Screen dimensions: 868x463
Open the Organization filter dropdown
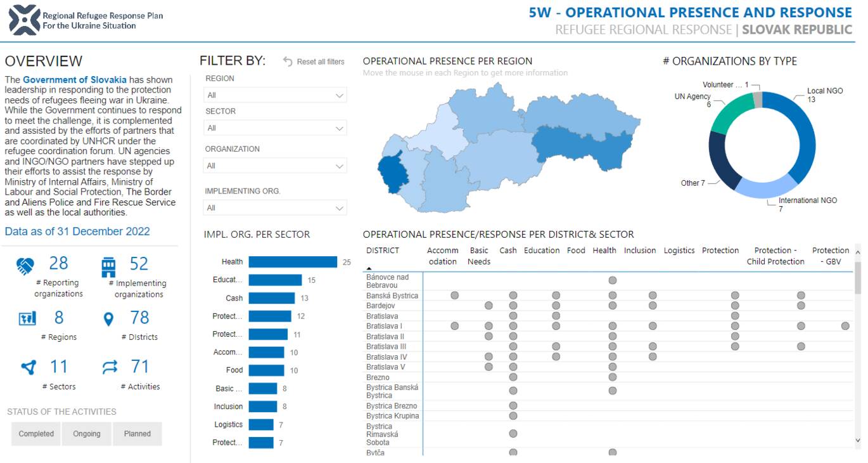(x=276, y=166)
